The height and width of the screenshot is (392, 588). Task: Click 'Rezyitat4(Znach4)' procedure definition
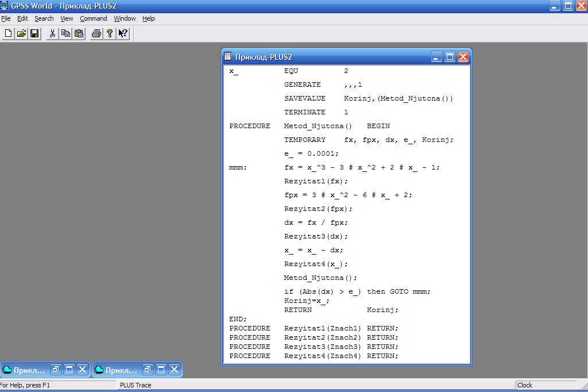pyautogui.click(x=323, y=356)
